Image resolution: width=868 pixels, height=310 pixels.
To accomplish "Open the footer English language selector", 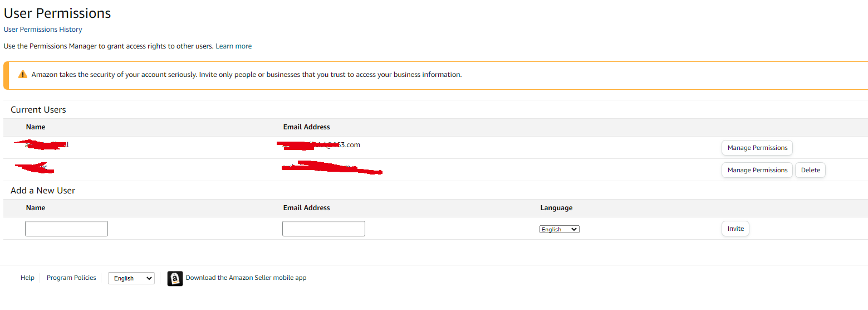I will point(131,278).
